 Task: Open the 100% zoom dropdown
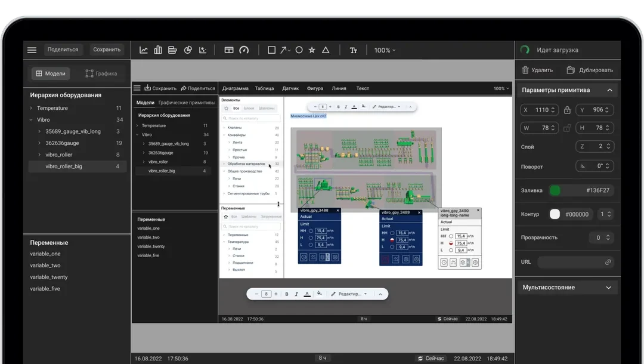click(x=385, y=50)
